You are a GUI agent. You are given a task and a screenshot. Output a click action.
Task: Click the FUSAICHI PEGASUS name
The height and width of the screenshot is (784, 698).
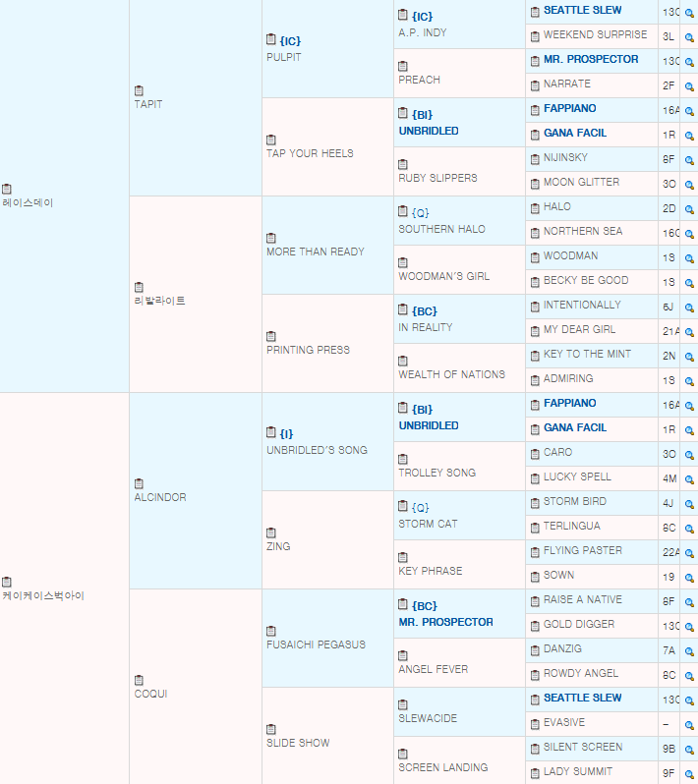316,644
